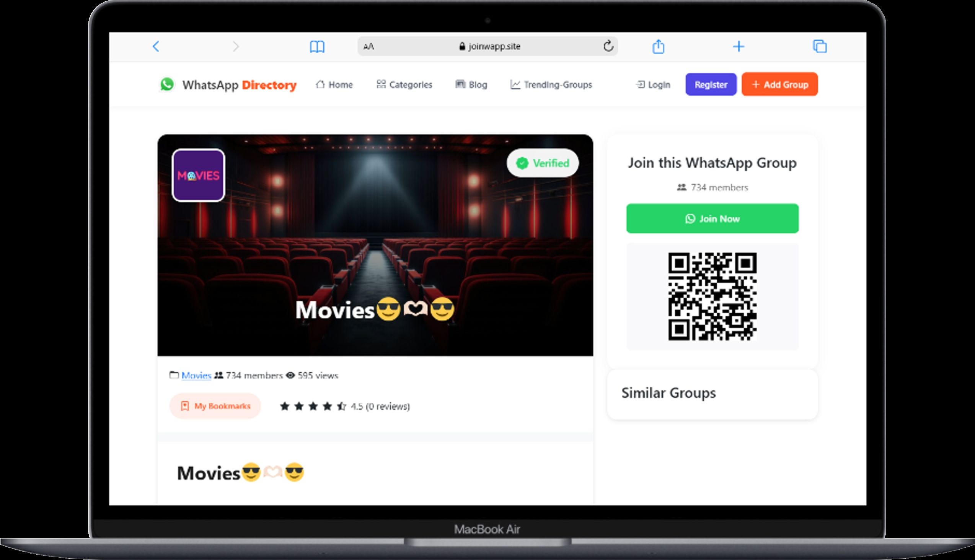Click the page reload icon
Viewport: 975px width, 560px height.
point(608,46)
